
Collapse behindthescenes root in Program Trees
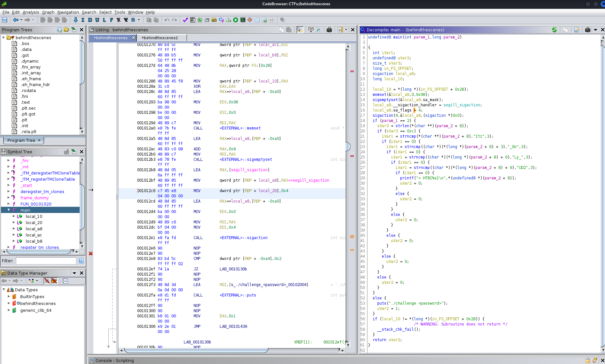tap(3, 38)
